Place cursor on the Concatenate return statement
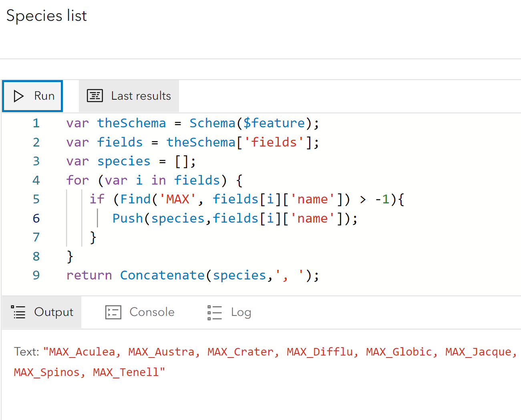 162,275
